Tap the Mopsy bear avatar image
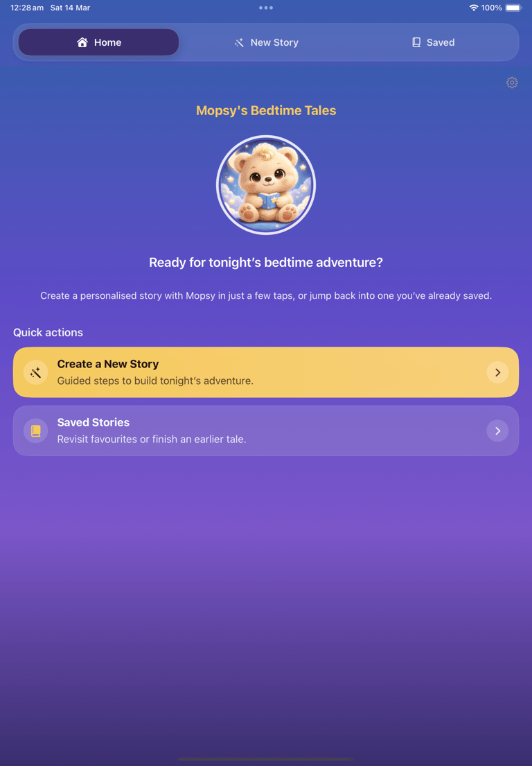The width and height of the screenshot is (532, 766). tap(266, 185)
